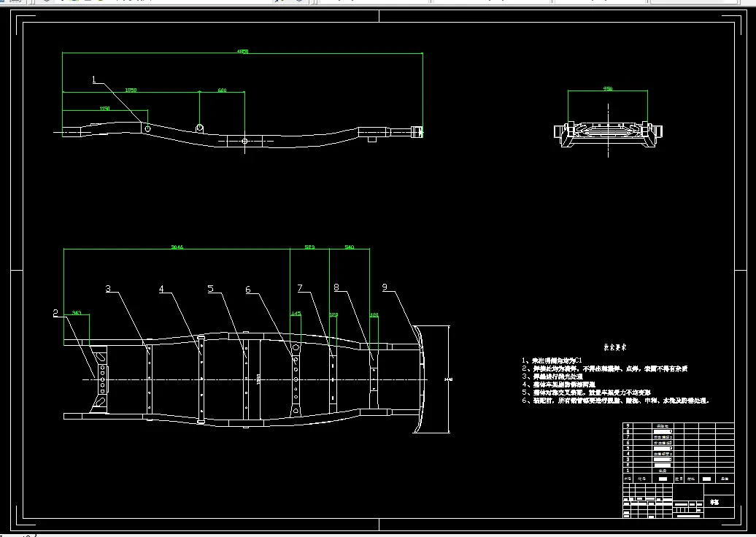Pick technical note line beginning with 4、

coord(558,385)
